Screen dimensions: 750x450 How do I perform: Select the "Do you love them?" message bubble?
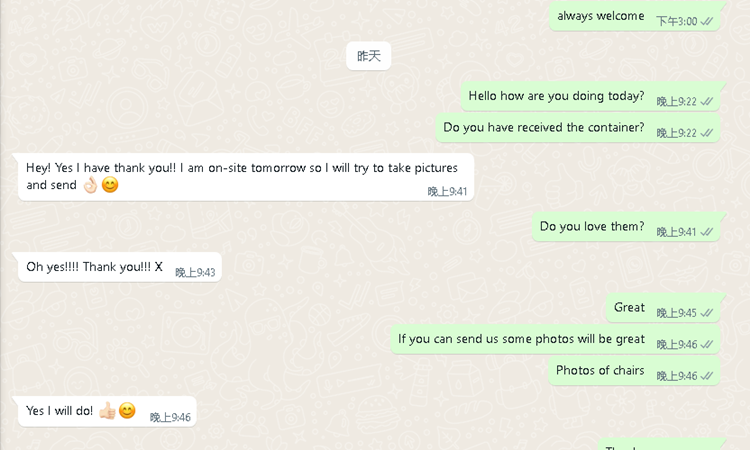click(592, 227)
